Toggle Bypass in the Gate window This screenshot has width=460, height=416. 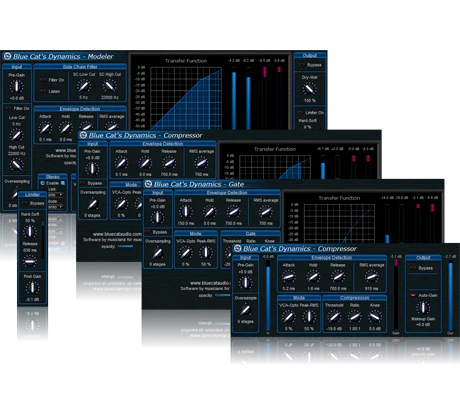148,232
